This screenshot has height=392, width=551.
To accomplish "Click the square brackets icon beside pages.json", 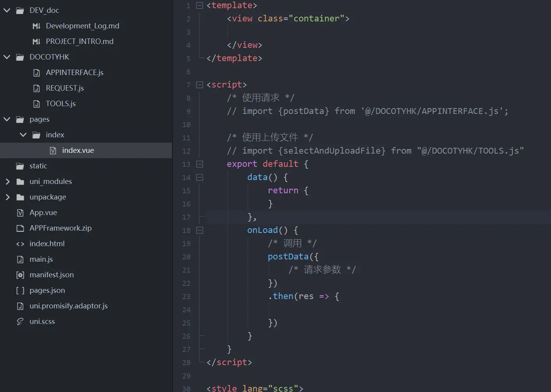I will [20, 290].
